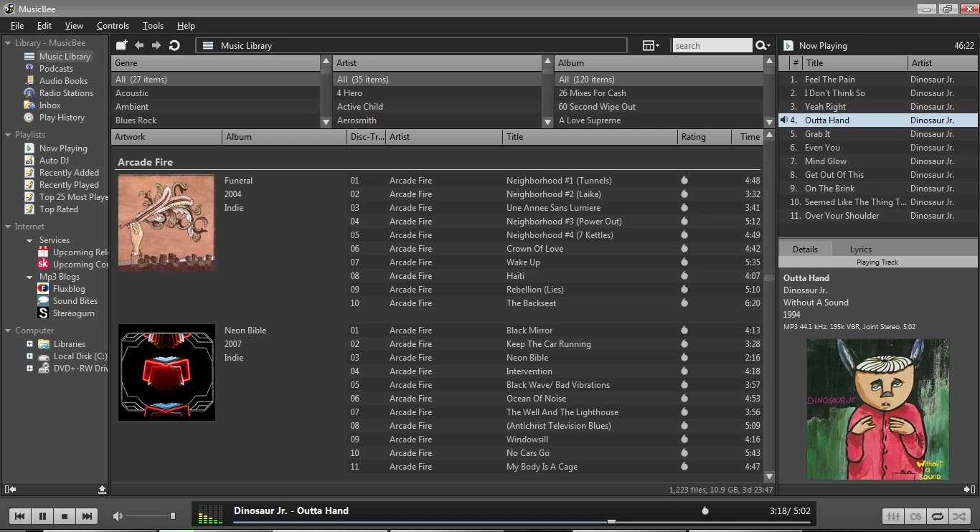Enable Last.fm scrobbling in the player bar
Image resolution: width=980 pixels, height=532 pixels.
coord(915,516)
